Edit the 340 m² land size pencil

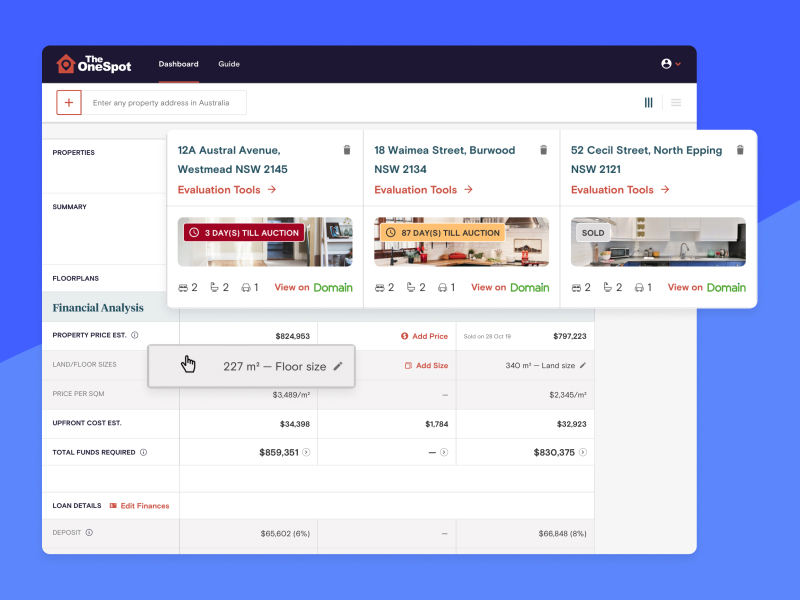pyautogui.click(x=583, y=365)
